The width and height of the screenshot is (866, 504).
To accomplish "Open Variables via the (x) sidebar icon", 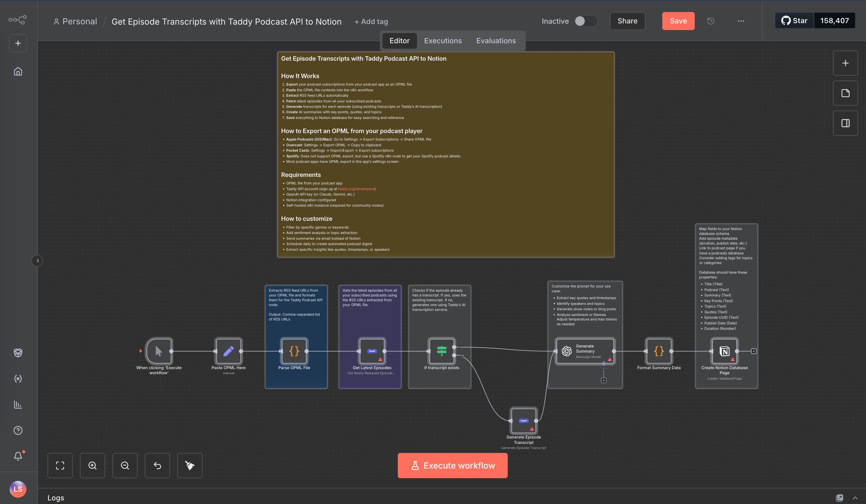I will (18, 379).
